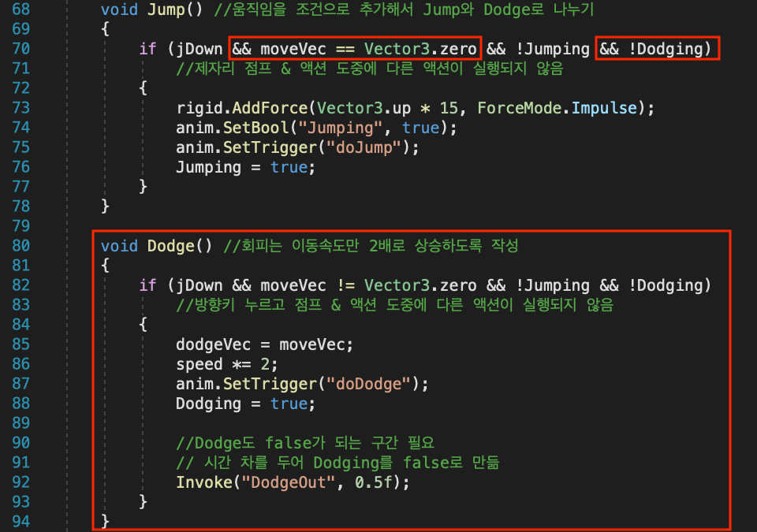Click the Dodge method name on line 80
The width and height of the screenshot is (757, 532).
point(170,246)
